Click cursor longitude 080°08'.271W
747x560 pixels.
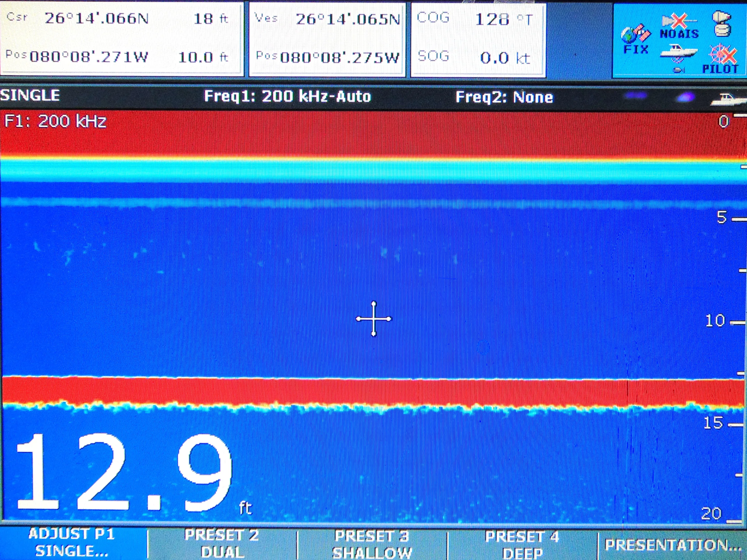coord(89,57)
